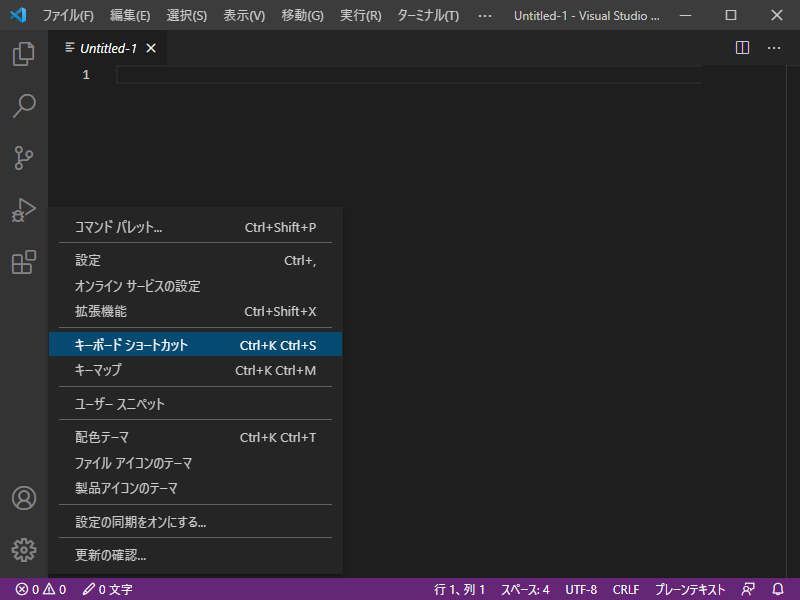The height and width of the screenshot is (600, 800).
Task: Open the 編集(E) menu
Action: point(130,16)
